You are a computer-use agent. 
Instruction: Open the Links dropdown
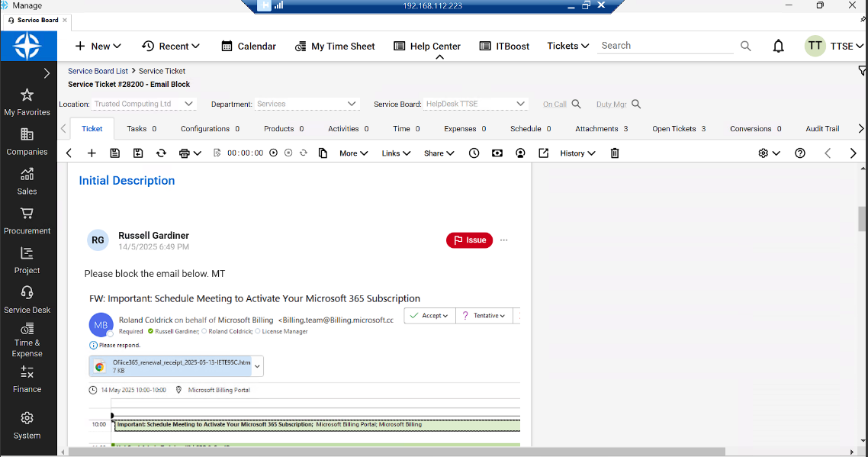coord(396,153)
